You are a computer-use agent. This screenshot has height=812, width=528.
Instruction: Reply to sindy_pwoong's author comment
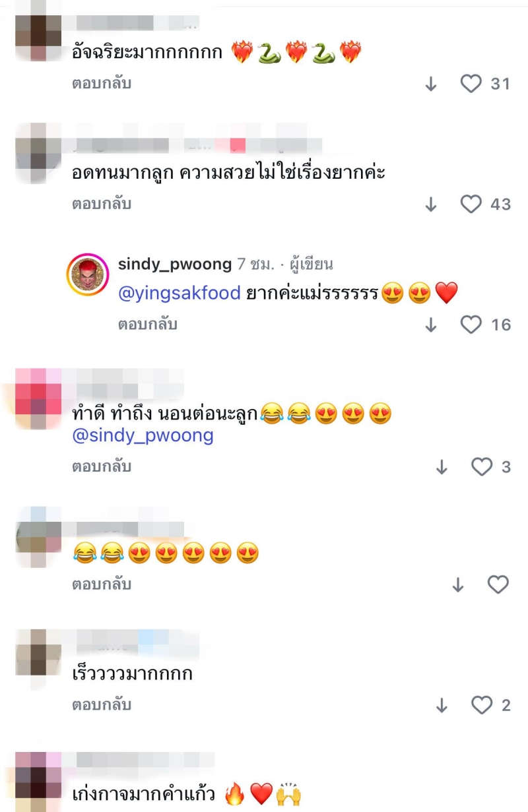click(x=148, y=325)
